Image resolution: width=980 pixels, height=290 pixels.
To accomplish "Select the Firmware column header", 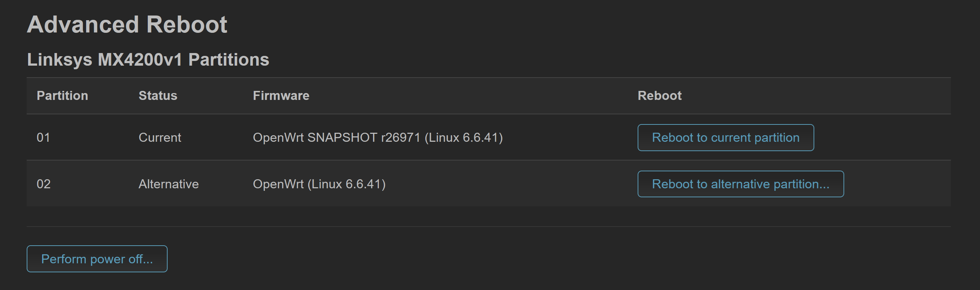I will (281, 96).
